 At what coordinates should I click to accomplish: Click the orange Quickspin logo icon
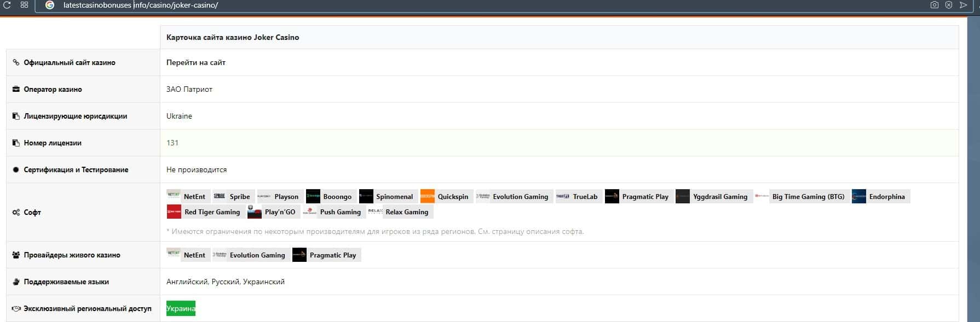pyautogui.click(x=428, y=196)
